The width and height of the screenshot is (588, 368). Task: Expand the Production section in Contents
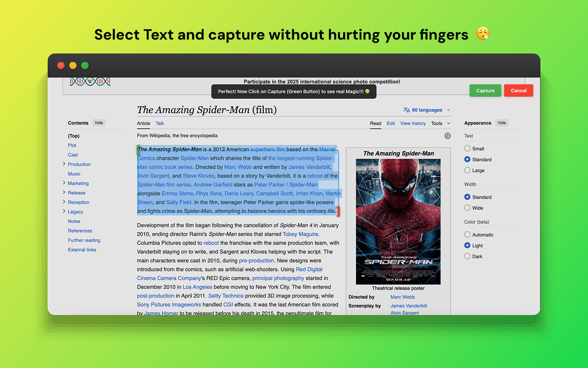coord(64,164)
